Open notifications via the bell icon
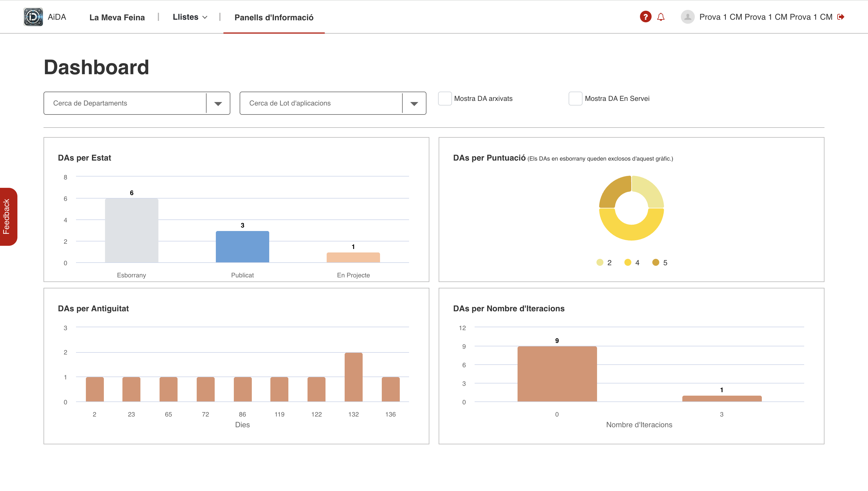 point(661,17)
